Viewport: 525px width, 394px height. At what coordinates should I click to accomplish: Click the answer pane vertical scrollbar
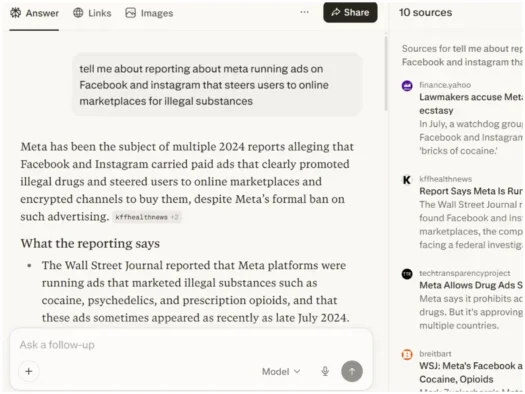386,74
